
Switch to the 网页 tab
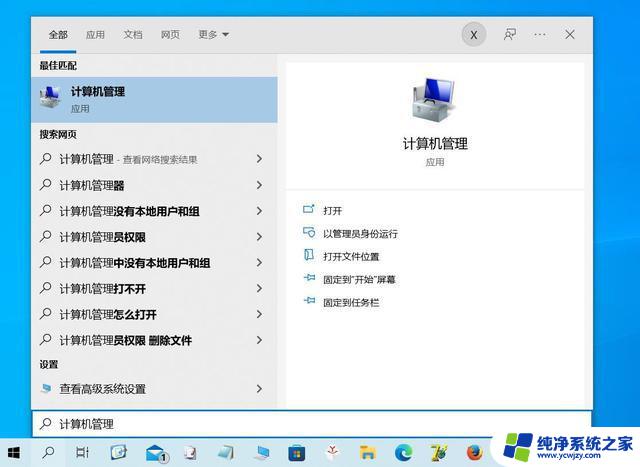click(170, 35)
